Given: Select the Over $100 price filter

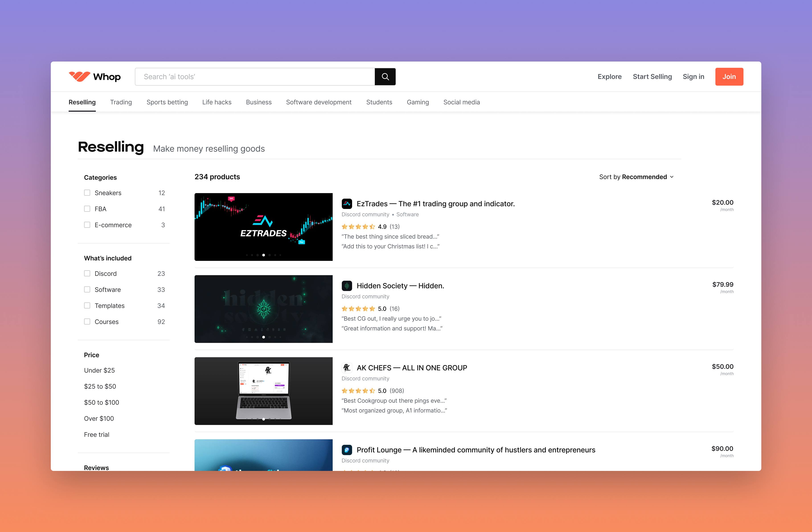Looking at the screenshot, I should pos(99,419).
